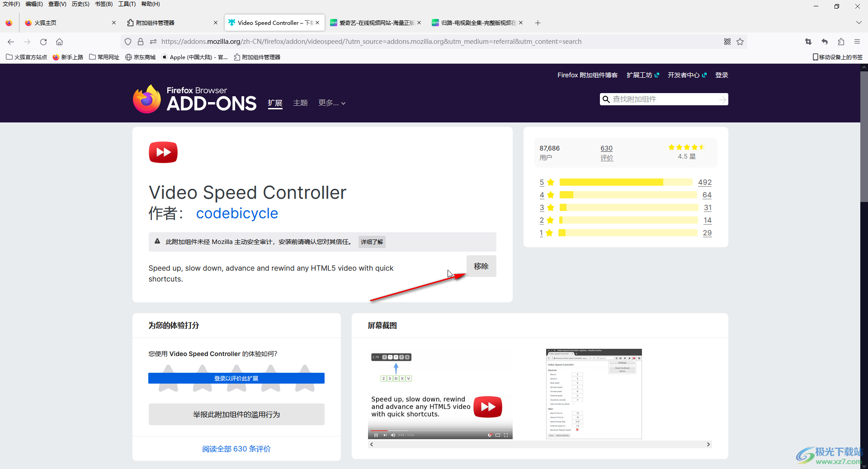Image resolution: width=868 pixels, height=469 pixels.
Task: Click the Video Speed Controller add-on icon
Action: pyautogui.click(x=163, y=152)
